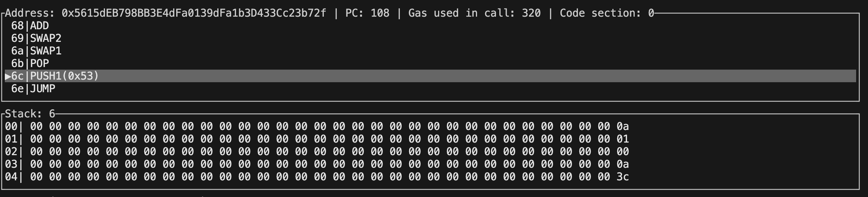Click the contract address in the header
The width and height of the screenshot is (868, 197).
pyautogui.click(x=194, y=13)
